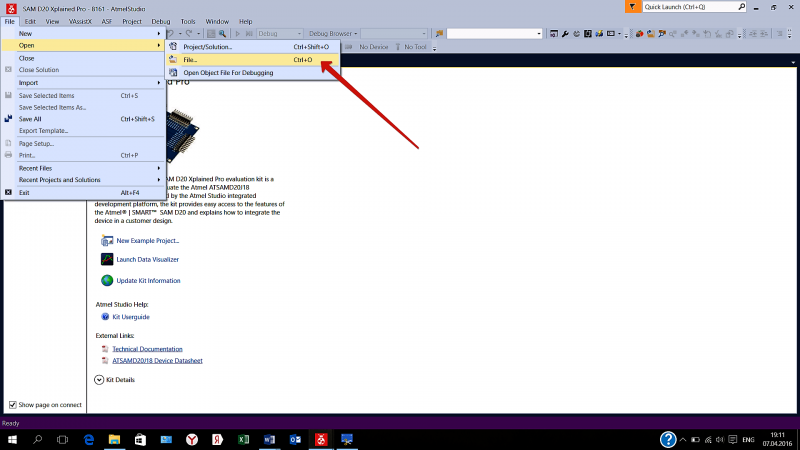The height and width of the screenshot is (450, 800).
Task: Open the Edit menu
Action: pyautogui.click(x=30, y=21)
